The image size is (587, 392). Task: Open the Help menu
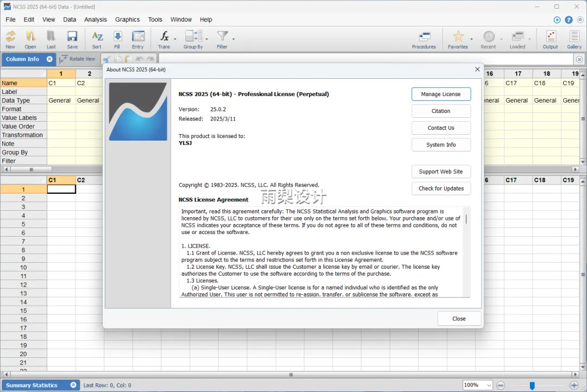coord(206,20)
